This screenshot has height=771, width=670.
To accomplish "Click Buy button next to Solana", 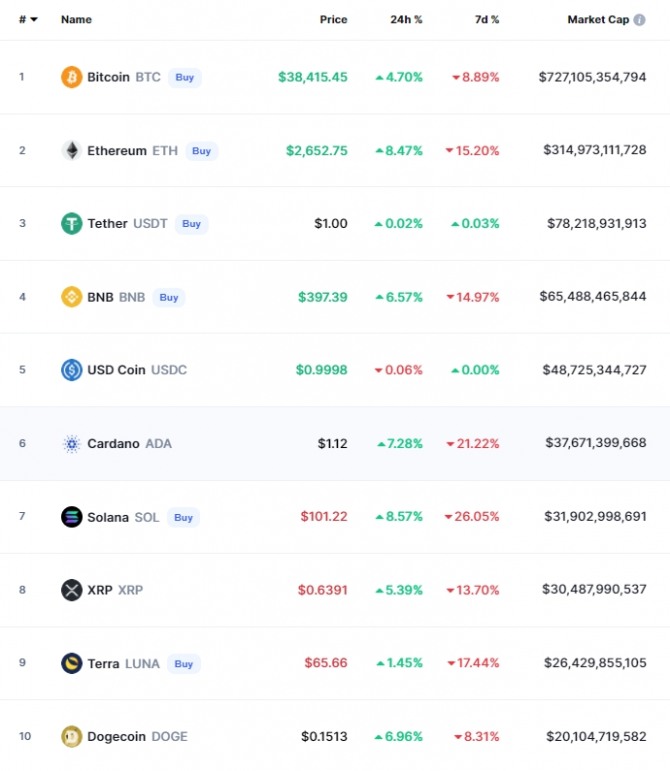I will point(183,518).
